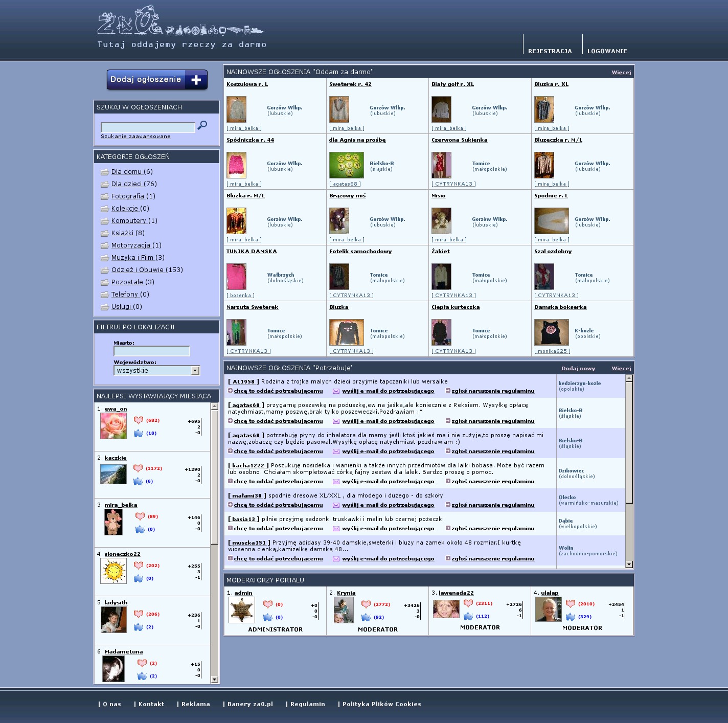Click the report violation icon for basia13

pos(448,528)
